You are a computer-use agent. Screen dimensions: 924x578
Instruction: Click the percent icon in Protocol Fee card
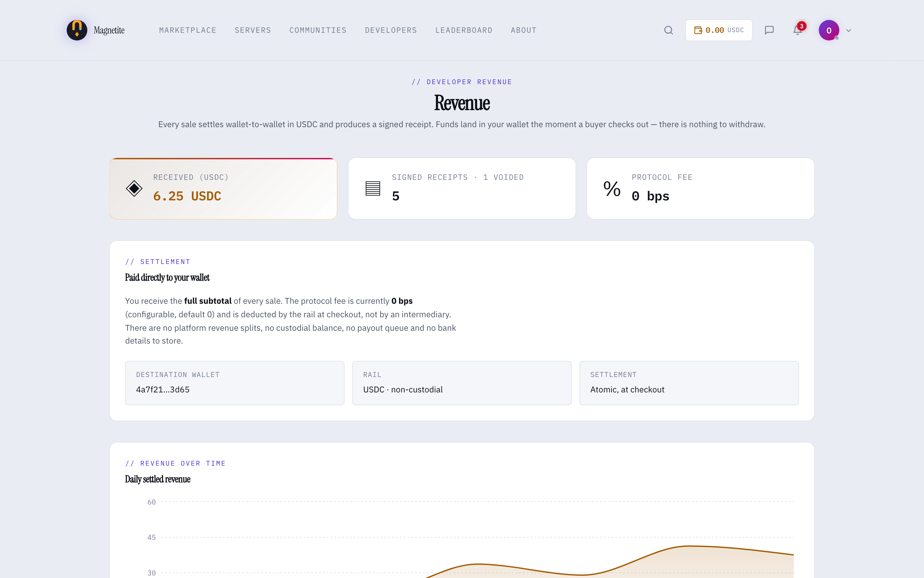pos(612,188)
